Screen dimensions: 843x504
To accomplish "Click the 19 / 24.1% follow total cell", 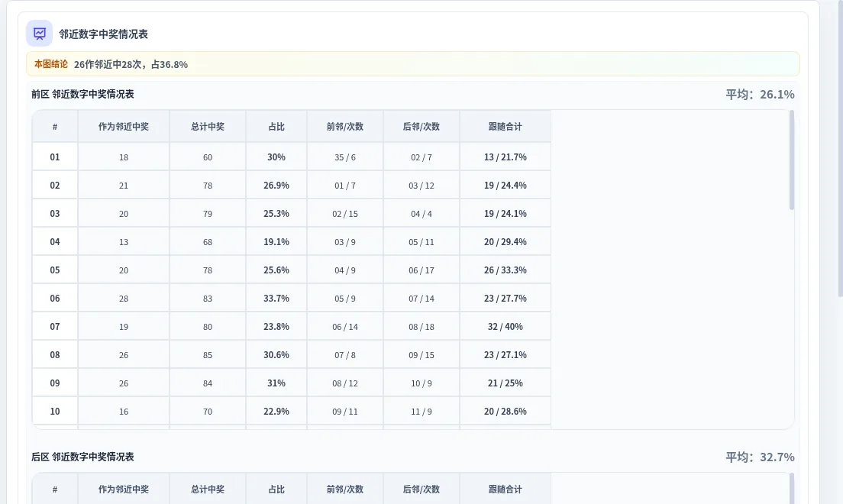I will click(505, 214).
